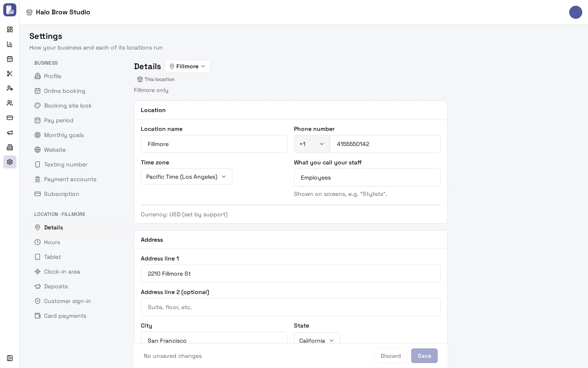This screenshot has width=588, height=368.
Task: Open the calendar icon in the left rail
Action: tap(10, 59)
